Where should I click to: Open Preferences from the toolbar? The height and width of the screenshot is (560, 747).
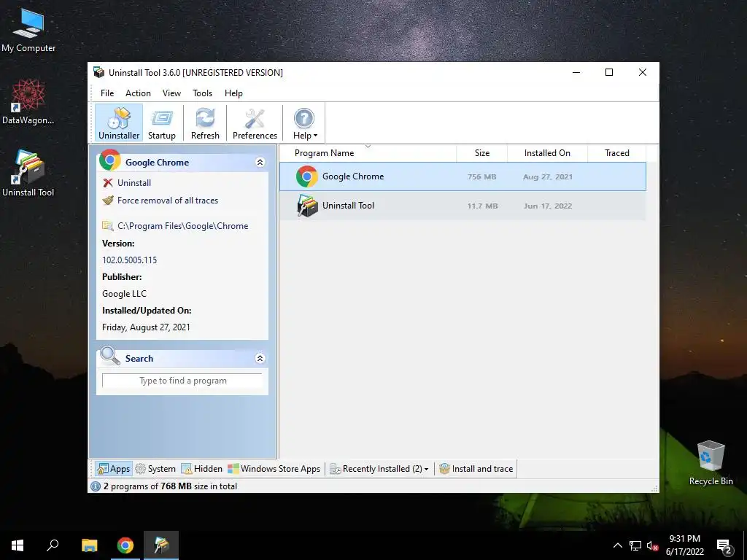coord(255,122)
